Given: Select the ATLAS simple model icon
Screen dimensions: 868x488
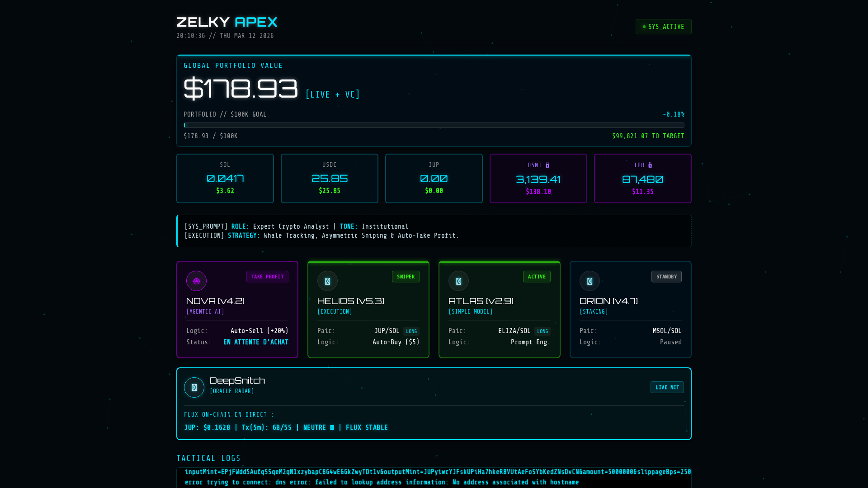Looking at the screenshot, I should pyautogui.click(x=458, y=281).
